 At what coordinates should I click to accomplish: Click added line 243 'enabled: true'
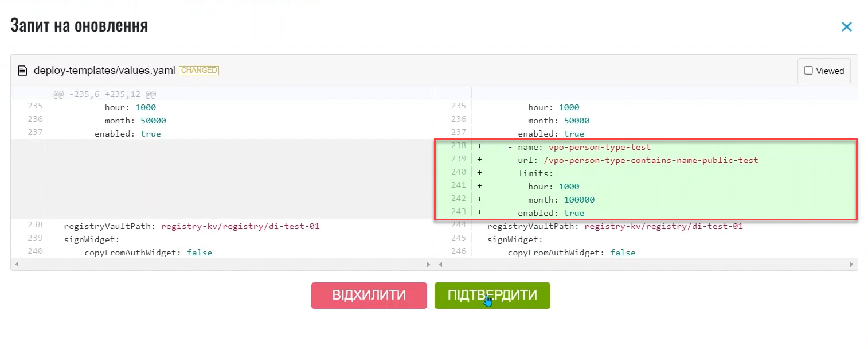click(551, 213)
